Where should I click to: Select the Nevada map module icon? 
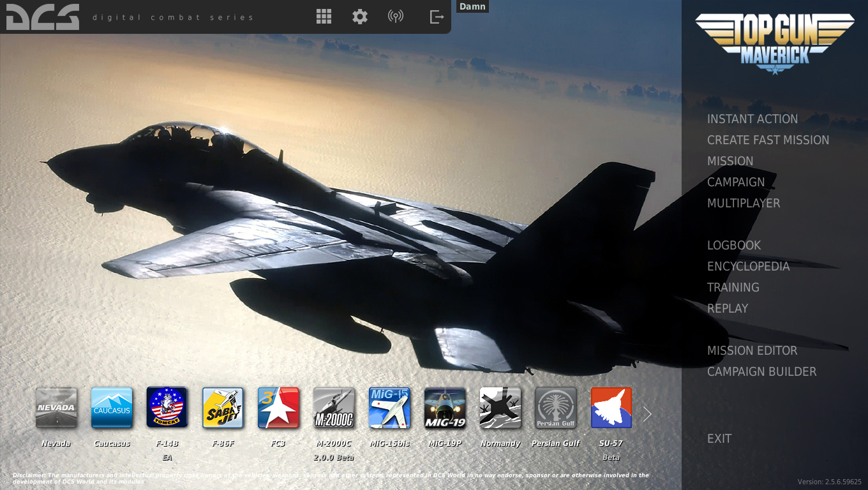(x=56, y=408)
